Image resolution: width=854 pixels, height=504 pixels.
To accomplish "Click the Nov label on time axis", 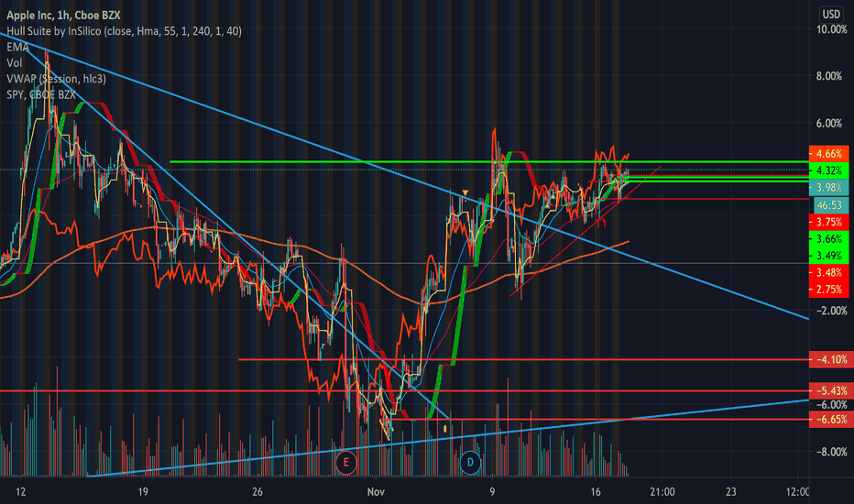I will point(376,492).
